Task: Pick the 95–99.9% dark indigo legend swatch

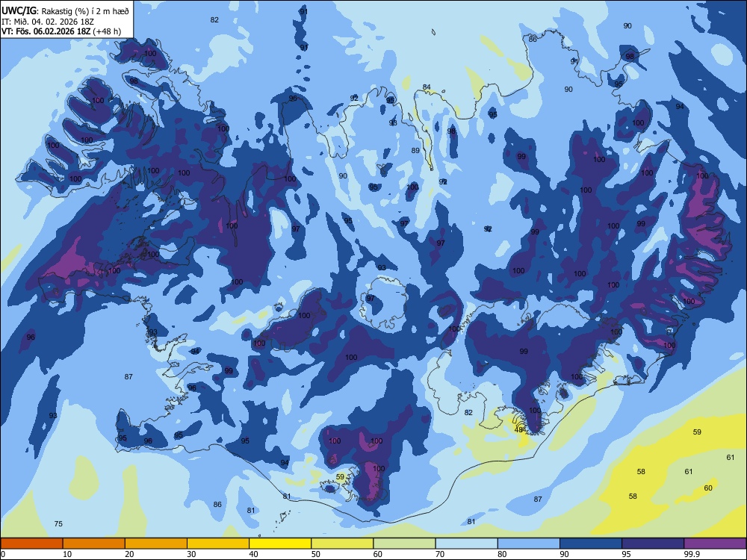Action: coord(653,544)
